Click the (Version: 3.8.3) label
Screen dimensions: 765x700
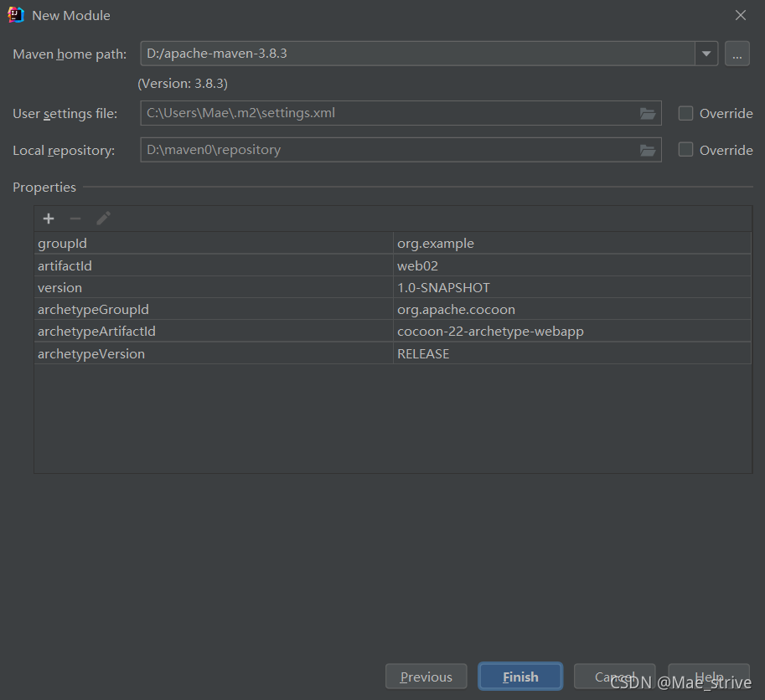[x=183, y=84]
